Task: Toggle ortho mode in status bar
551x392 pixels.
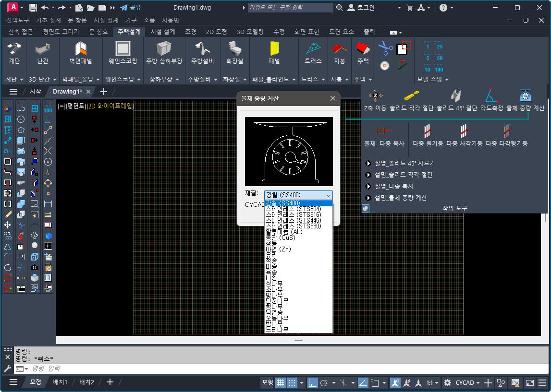Action: tap(312, 382)
